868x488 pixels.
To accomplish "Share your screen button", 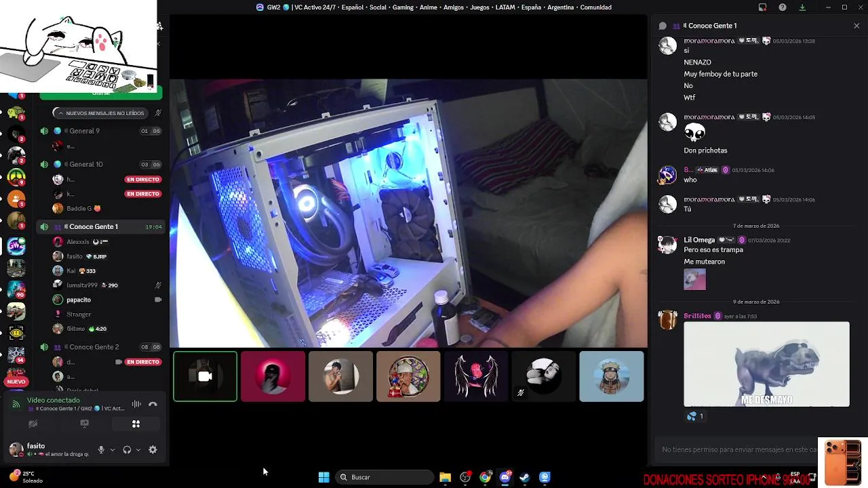I will coord(84,424).
